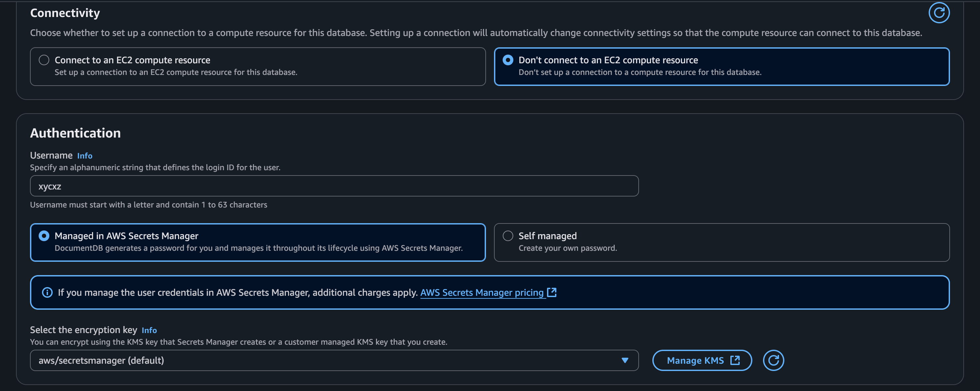Choose Managed in AWS Secrets Manager option

[x=44, y=236]
